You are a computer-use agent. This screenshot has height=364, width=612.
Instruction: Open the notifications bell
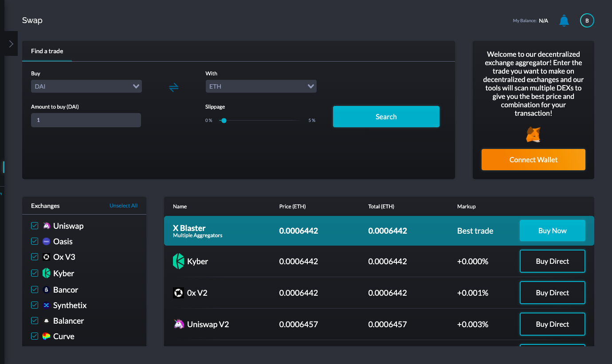coord(564,20)
